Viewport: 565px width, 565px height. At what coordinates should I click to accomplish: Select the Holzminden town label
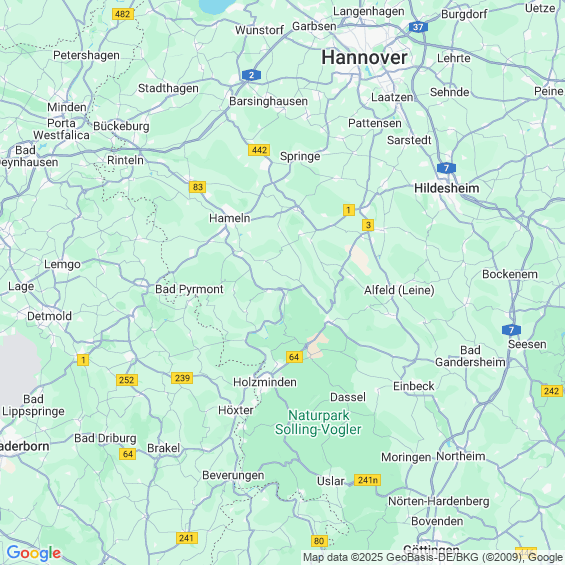pos(265,382)
